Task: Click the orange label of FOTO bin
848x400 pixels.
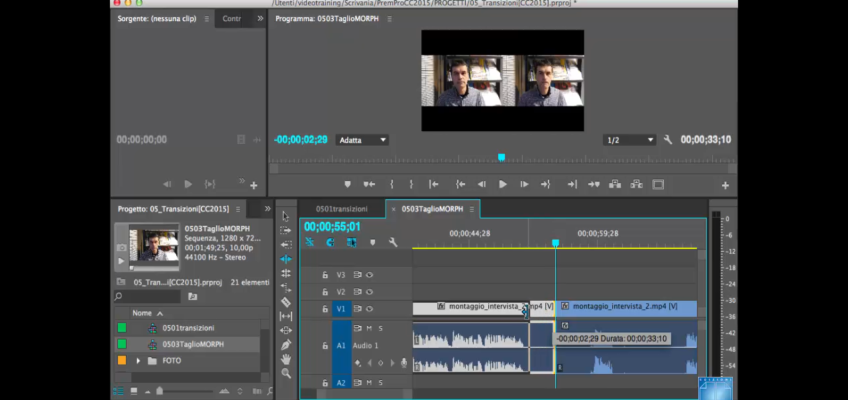Action: tap(122, 361)
